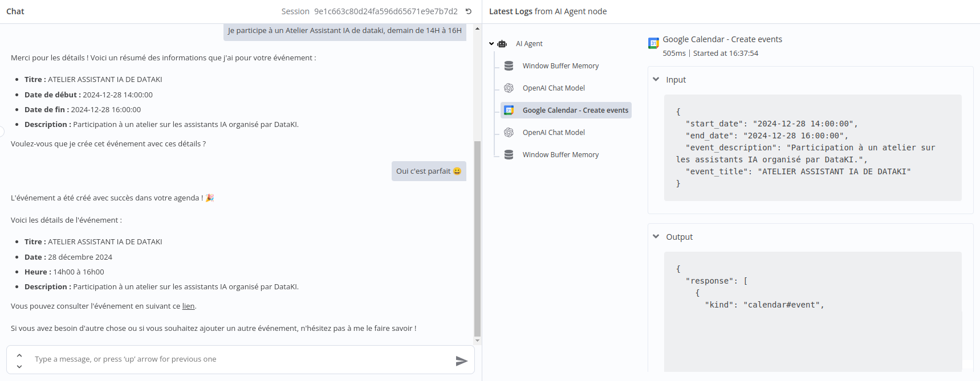The width and height of the screenshot is (980, 381).
Task: Click the session ID text
Action: (386, 11)
